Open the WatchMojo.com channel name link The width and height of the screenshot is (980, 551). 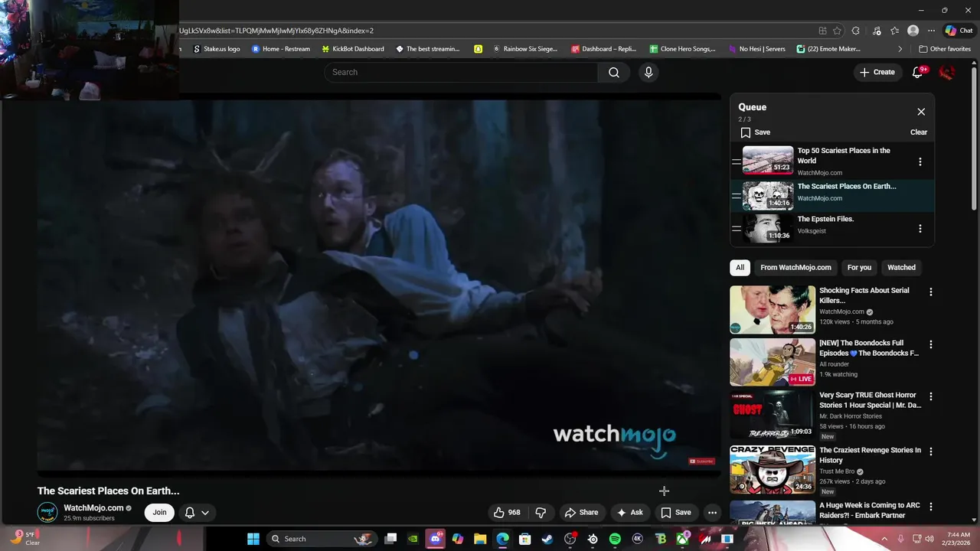(x=93, y=508)
